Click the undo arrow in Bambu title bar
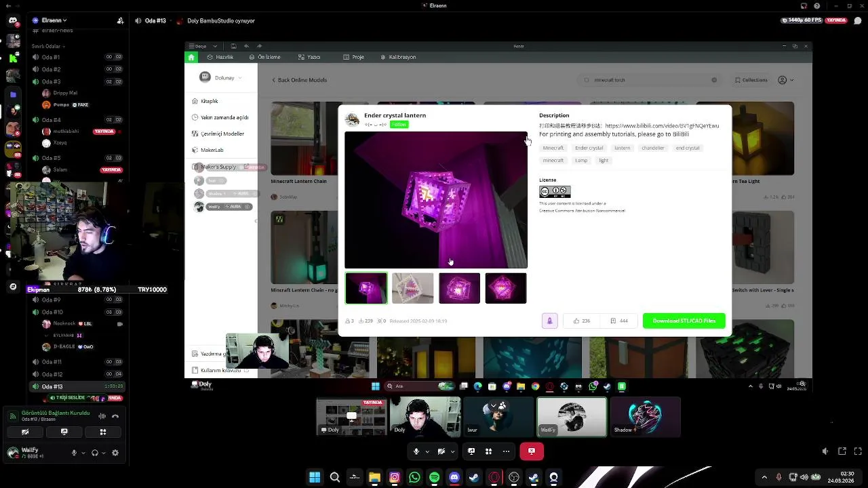The height and width of the screenshot is (488, 868). pos(247,46)
